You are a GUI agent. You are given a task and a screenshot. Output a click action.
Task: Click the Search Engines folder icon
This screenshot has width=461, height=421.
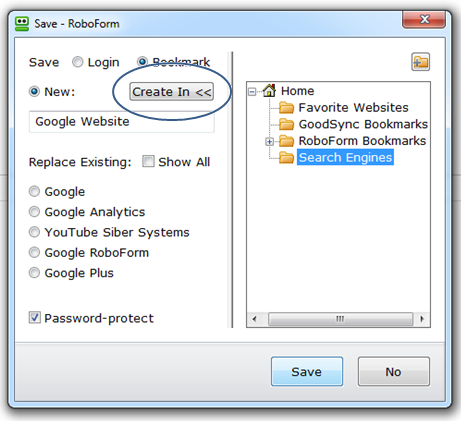pos(286,158)
